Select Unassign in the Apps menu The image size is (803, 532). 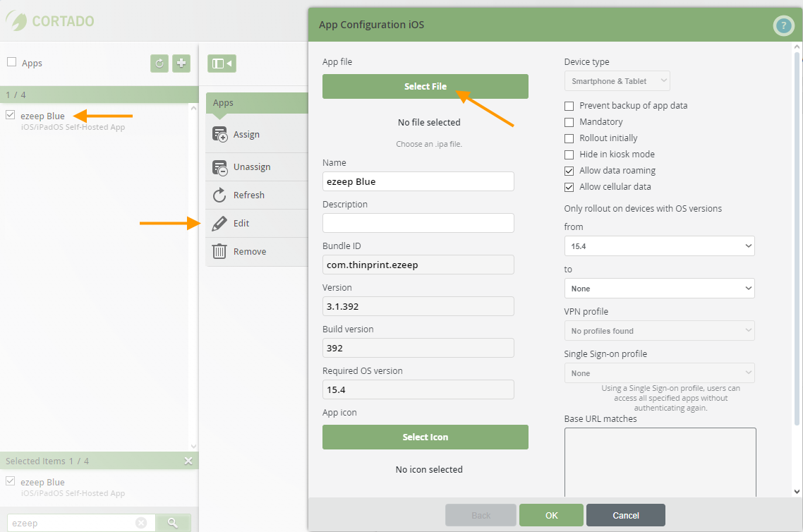257,167
